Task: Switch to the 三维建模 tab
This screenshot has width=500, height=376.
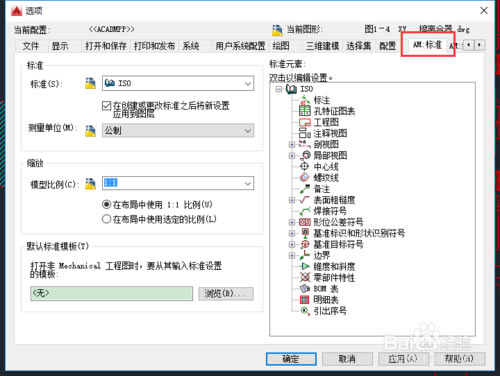Action: (322, 46)
